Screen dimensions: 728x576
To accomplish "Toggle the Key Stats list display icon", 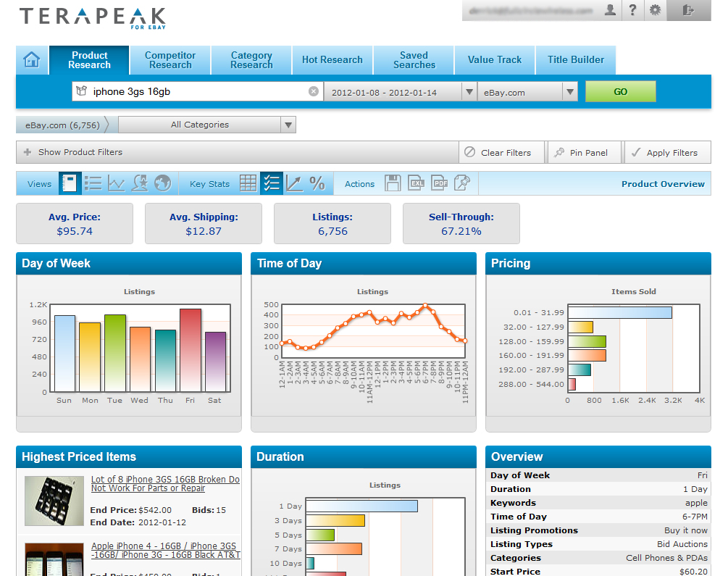I will 272,183.
